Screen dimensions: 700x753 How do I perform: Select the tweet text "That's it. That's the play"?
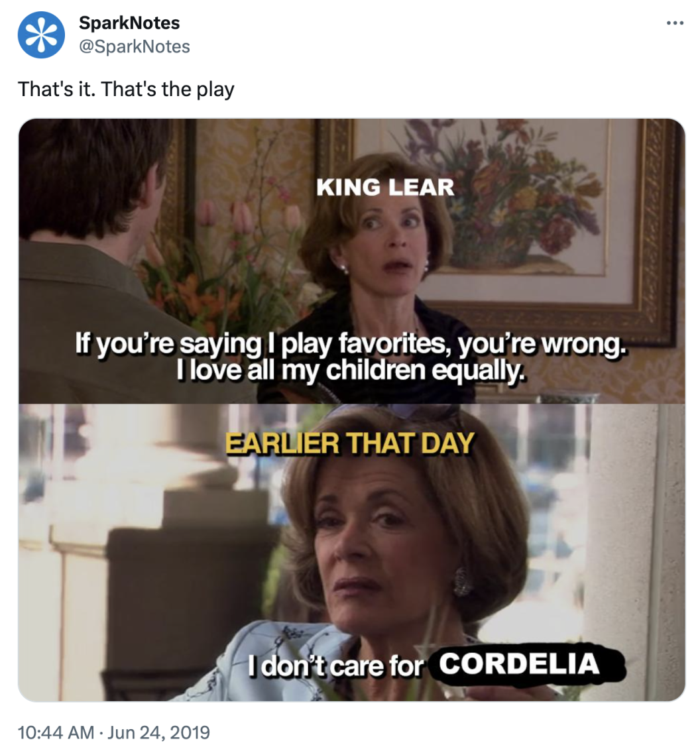(x=126, y=89)
